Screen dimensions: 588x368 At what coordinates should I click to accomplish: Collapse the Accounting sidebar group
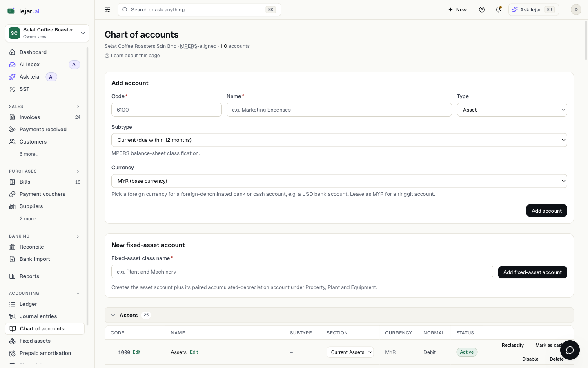78,294
